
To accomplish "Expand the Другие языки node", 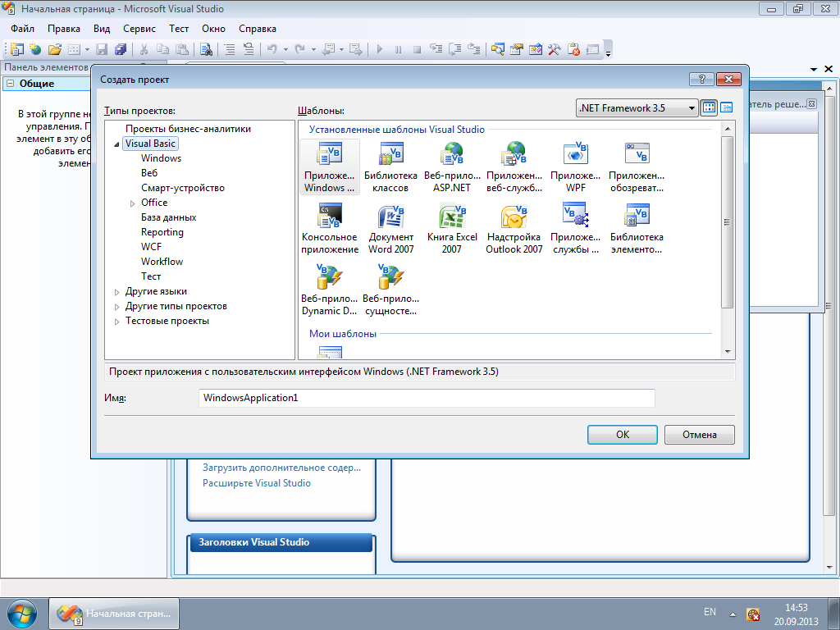I will [x=116, y=293].
